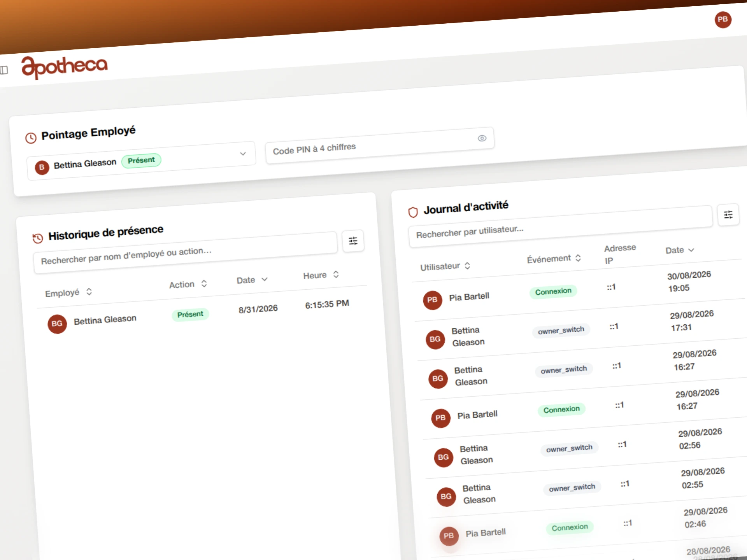The image size is (747, 560).
Task: Sort presence history by Date column
Action: point(252,280)
